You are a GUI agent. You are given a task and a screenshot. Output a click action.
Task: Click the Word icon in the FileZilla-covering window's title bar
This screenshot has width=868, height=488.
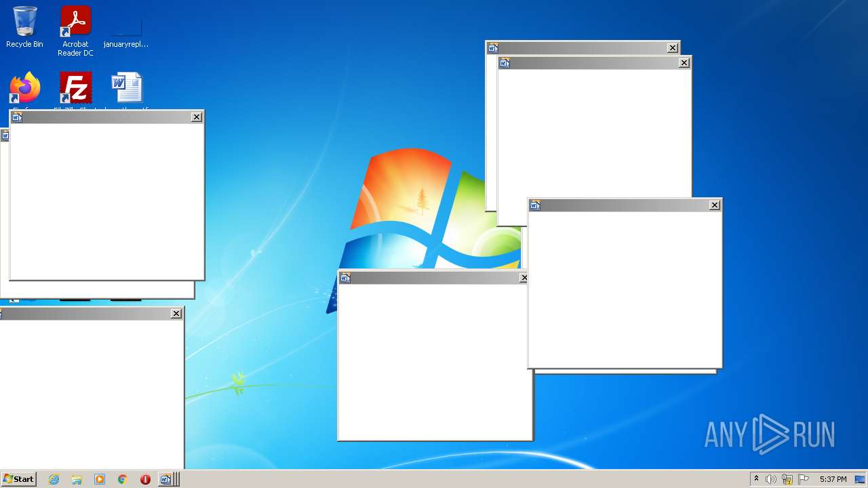pos(17,117)
